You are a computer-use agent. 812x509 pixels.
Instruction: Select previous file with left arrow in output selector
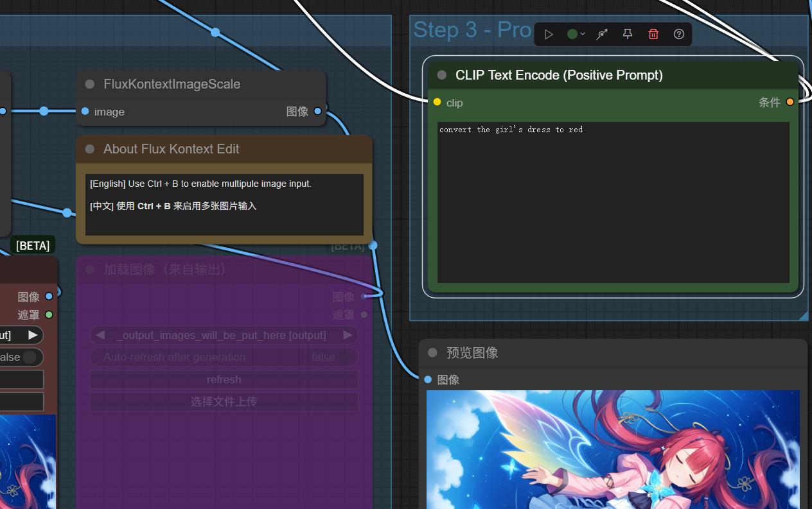tap(100, 335)
